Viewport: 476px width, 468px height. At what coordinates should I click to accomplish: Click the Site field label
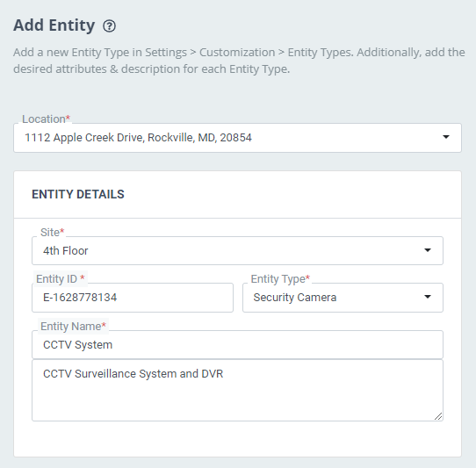[52, 232]
